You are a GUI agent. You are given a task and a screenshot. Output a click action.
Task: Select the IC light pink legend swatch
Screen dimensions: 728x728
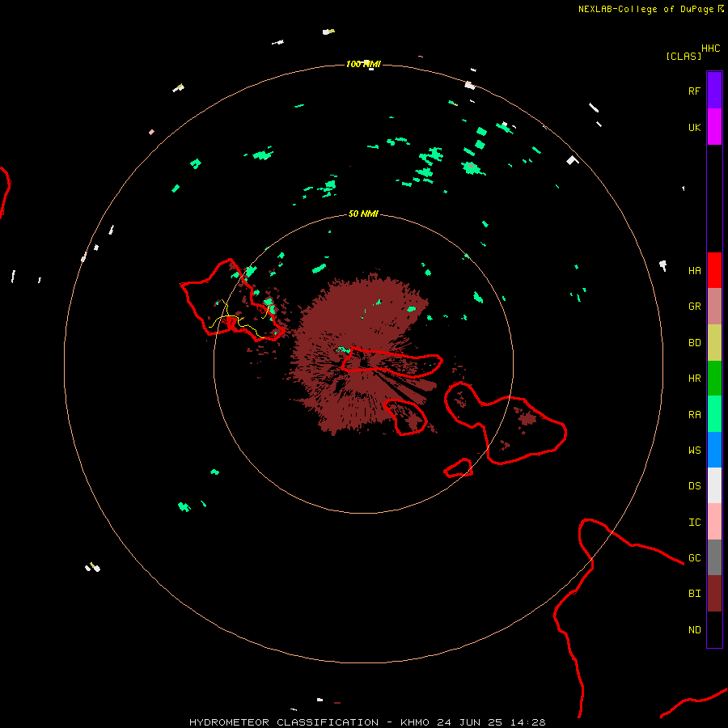coord(714,522)
